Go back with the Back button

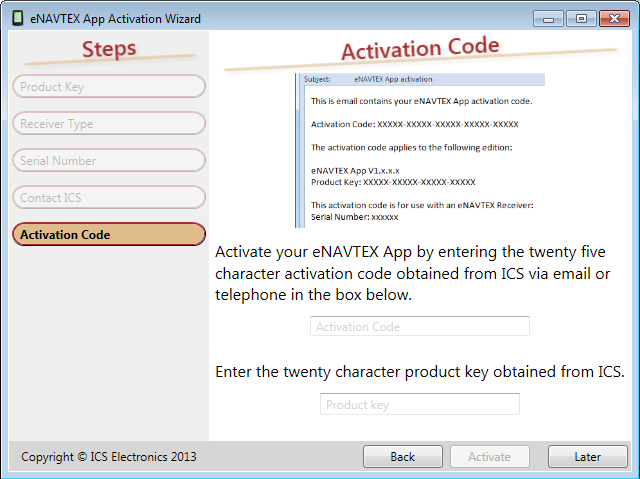402,456
